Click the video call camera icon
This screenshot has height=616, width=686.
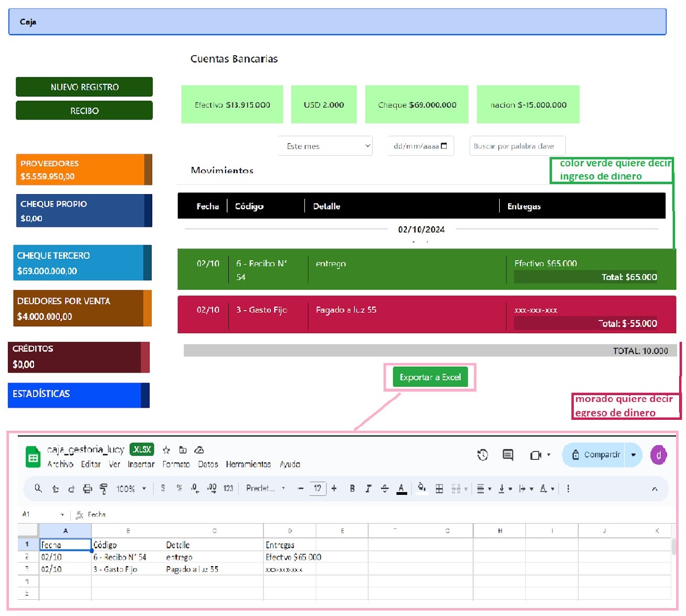[x=535, y=455]
